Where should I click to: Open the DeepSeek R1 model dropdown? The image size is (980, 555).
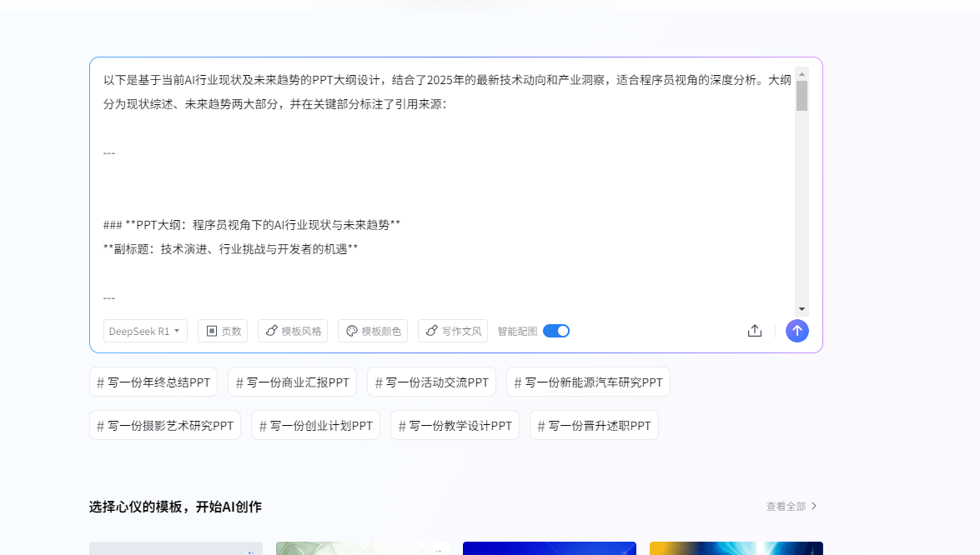pos(145,331)
